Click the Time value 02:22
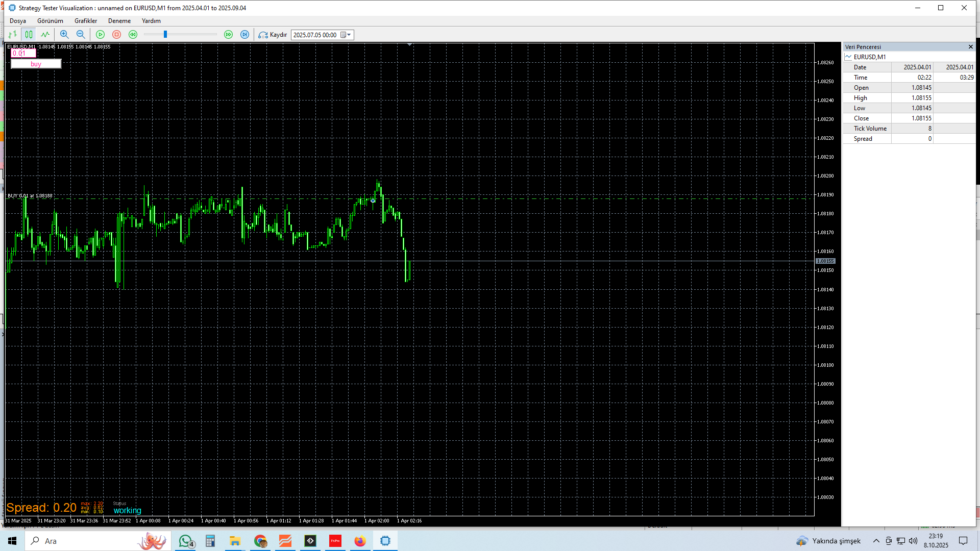 point(924,78)
